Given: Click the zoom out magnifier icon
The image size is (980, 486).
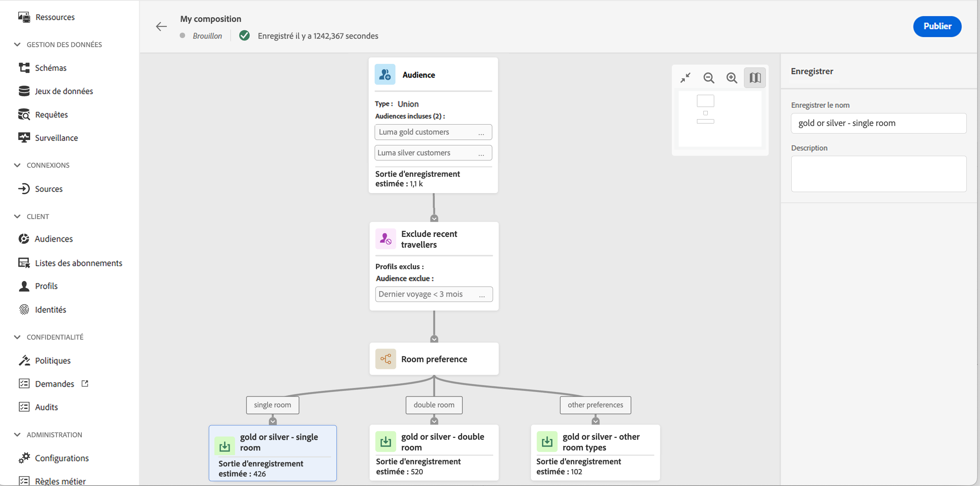Looking at the screenshot, I should 708,78.
